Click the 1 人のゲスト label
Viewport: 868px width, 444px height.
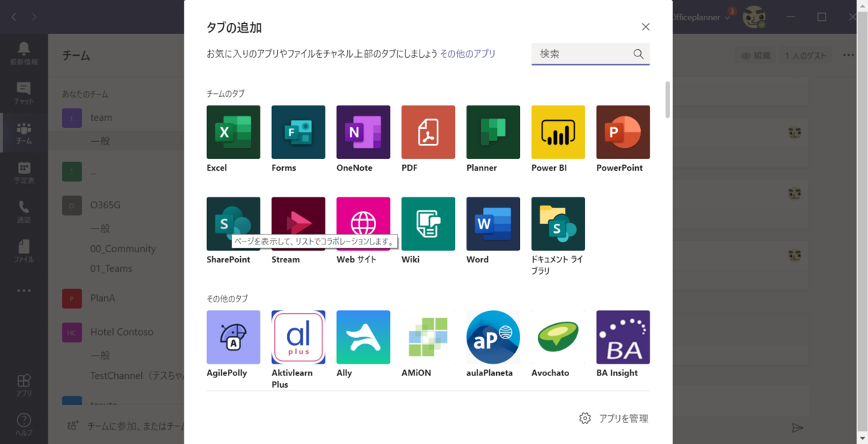(x=805, y=56)
